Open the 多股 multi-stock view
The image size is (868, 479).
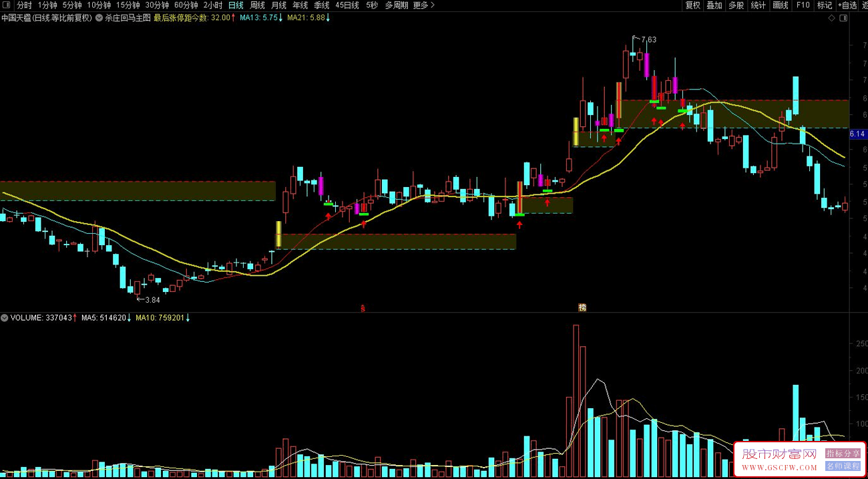[x=736, y=5]
